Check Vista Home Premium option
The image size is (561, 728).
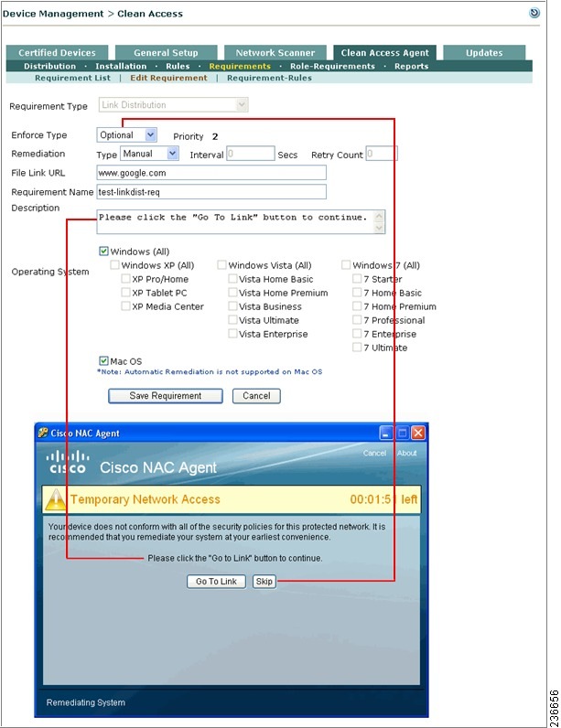click(x=232, y=292)
